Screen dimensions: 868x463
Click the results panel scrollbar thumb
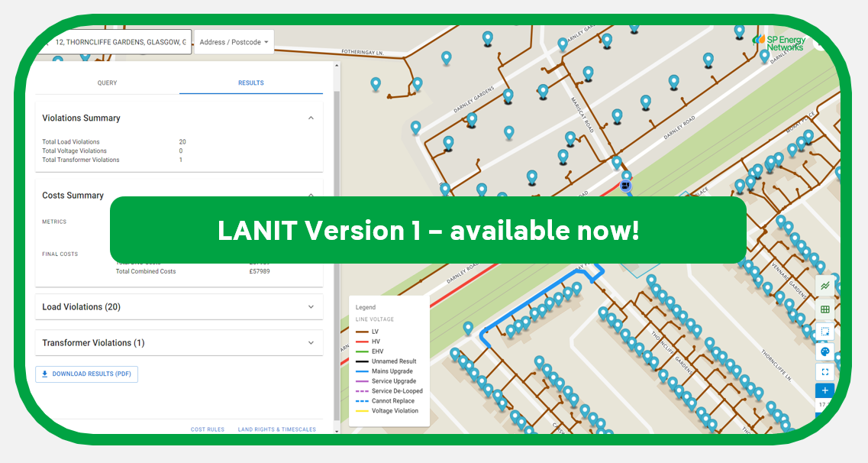click(337, 254)
